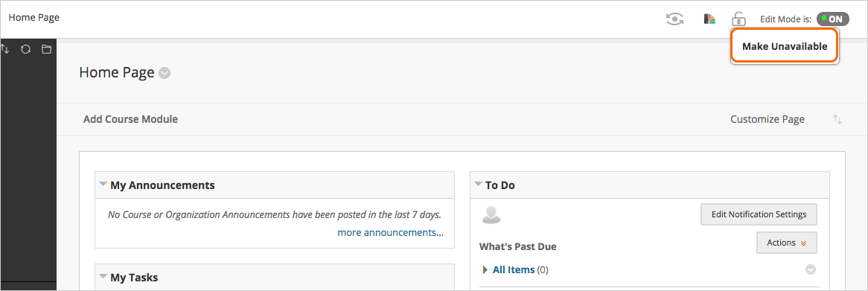The image size is (868, 291).
Task: Collapse the My Announcements module
Action: pos(103,185)
